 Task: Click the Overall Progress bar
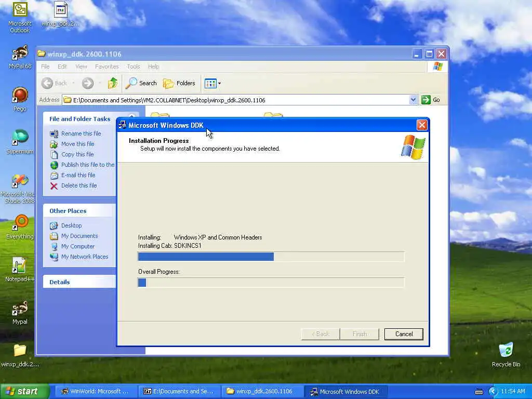[x=271, y=282]
